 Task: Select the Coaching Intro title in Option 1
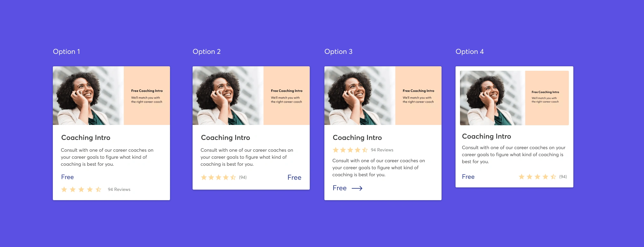pyautogui.click(x=86, y=138)
